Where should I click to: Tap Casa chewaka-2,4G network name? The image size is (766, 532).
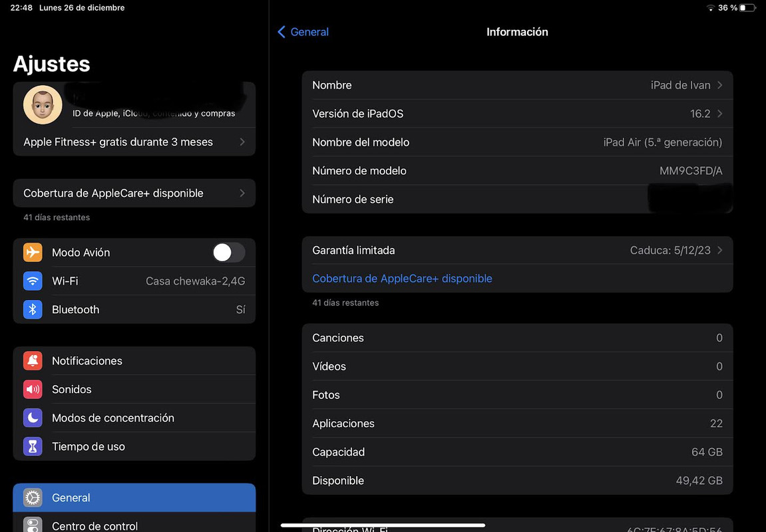tap(196, 281)
